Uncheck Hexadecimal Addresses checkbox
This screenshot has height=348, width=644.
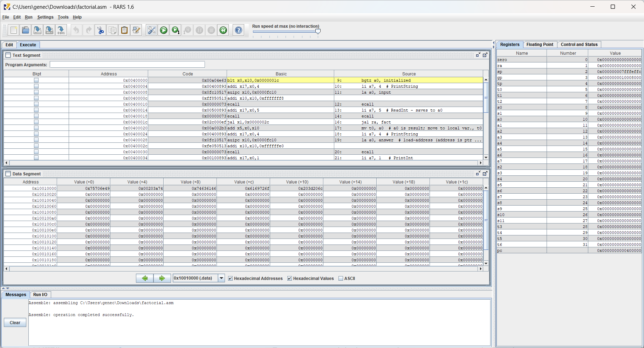pyautogui.click(x=231, y=279)
